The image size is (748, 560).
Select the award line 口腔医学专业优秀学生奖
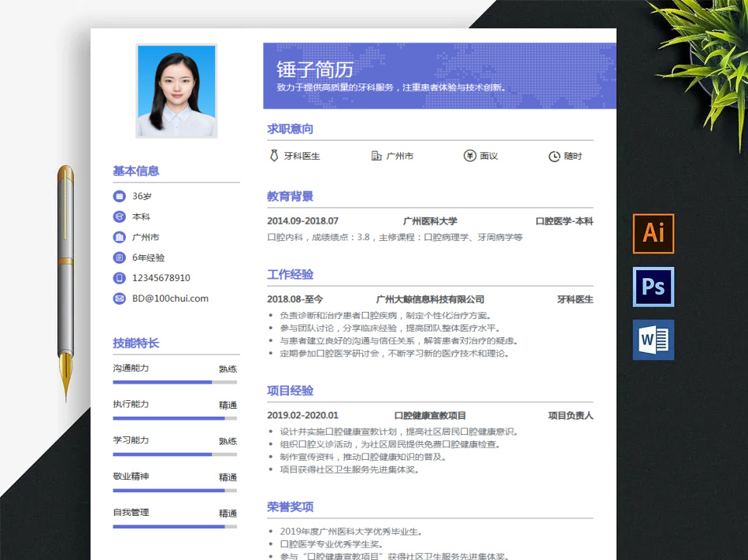(332, 544)
